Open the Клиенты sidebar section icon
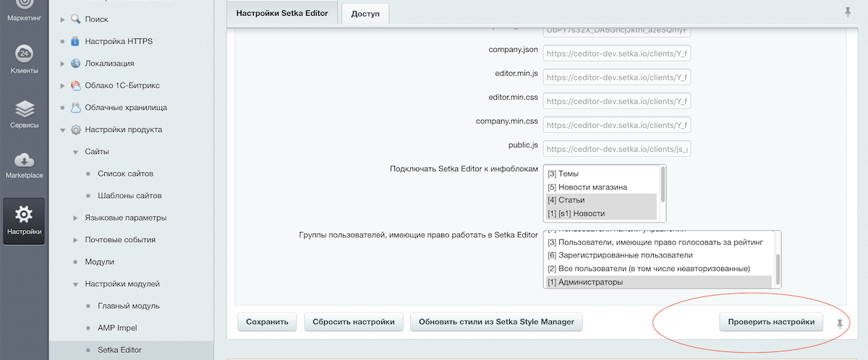 (x=24, y=55)
